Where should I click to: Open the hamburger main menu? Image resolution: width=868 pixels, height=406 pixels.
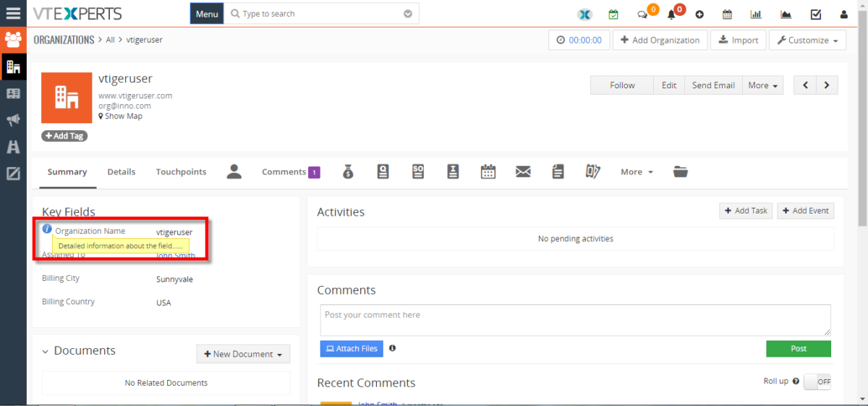click(13, 13)
